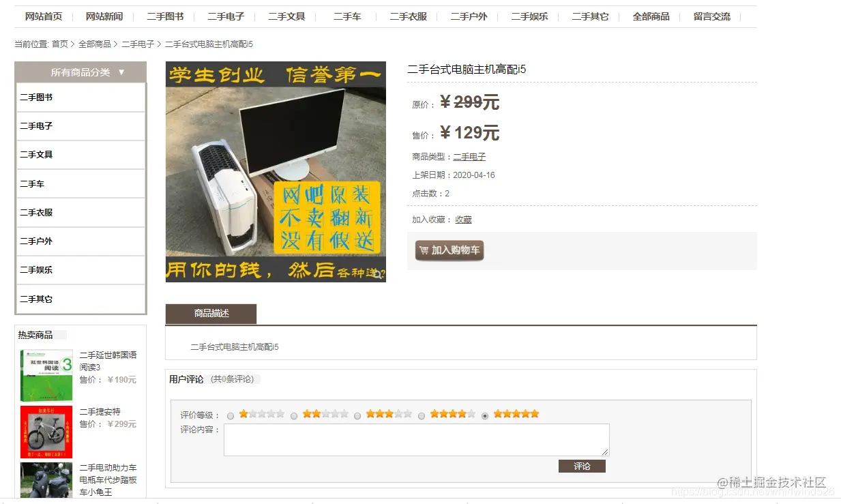Switch to the 商品描述 tab
The height and width of the screenshot is (504, 841).
(x=211, y=314)
